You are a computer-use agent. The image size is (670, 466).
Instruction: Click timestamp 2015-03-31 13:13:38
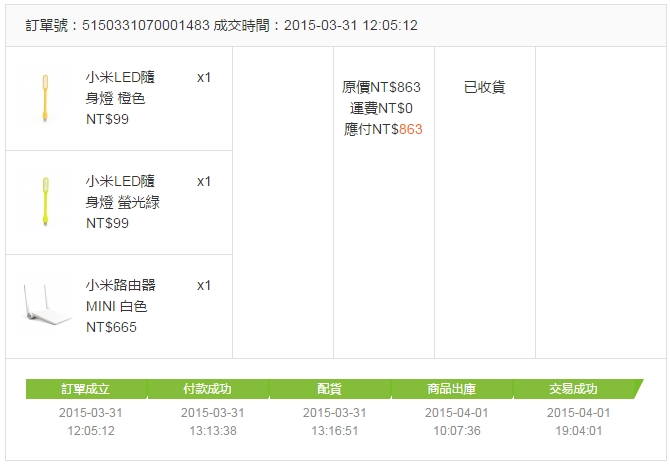point(213,422)
